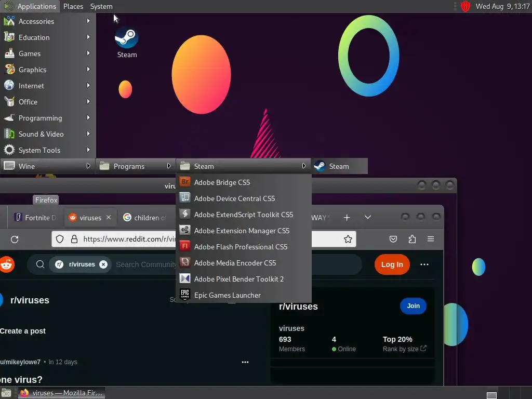Click the Reddit logo
The image size is (532, 399).
pos(7,264)
